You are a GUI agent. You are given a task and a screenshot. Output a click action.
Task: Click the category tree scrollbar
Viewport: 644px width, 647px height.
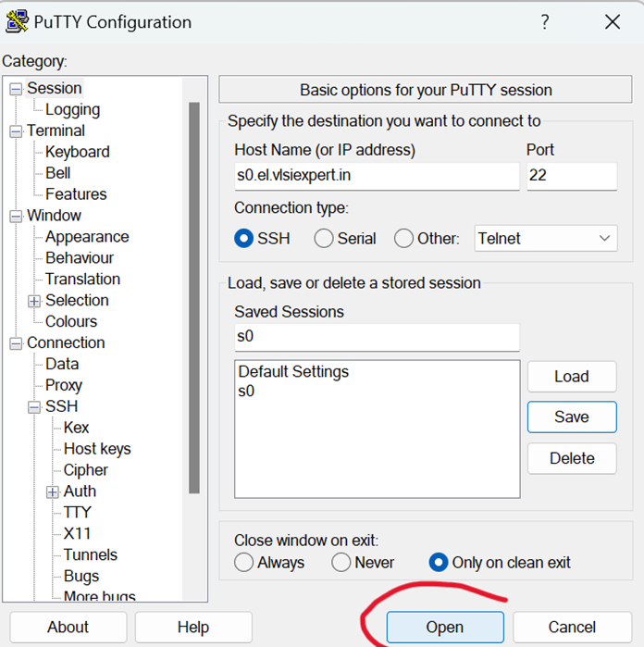194,297
